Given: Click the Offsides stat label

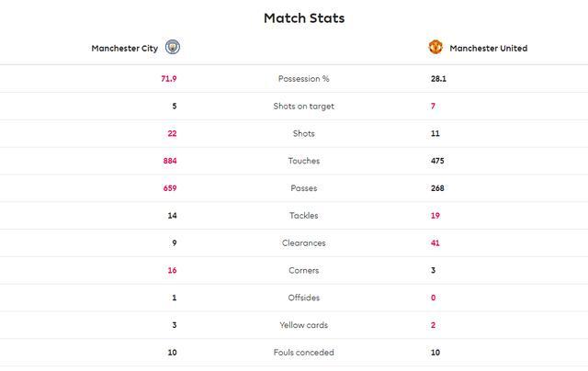Looking at the screenshot, I should click(303, 298).
